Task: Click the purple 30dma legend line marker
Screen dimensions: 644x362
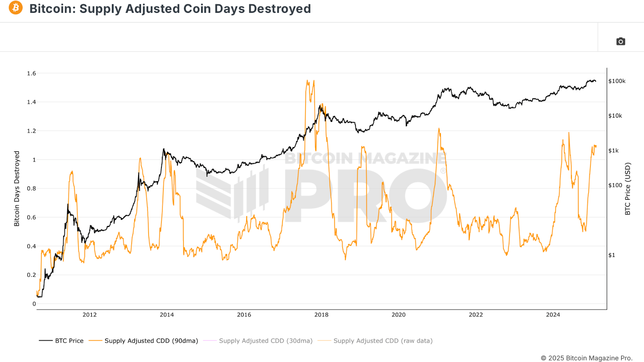Action: coord(211,341)
